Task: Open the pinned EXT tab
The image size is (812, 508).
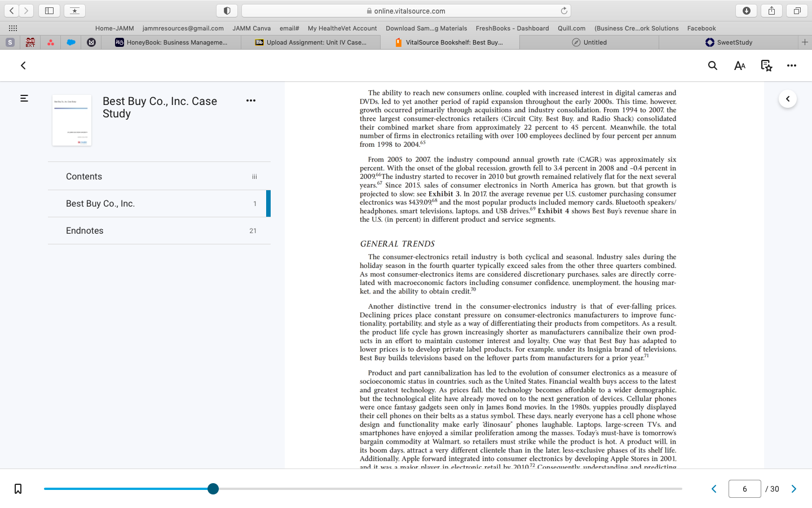Action: 30,42
